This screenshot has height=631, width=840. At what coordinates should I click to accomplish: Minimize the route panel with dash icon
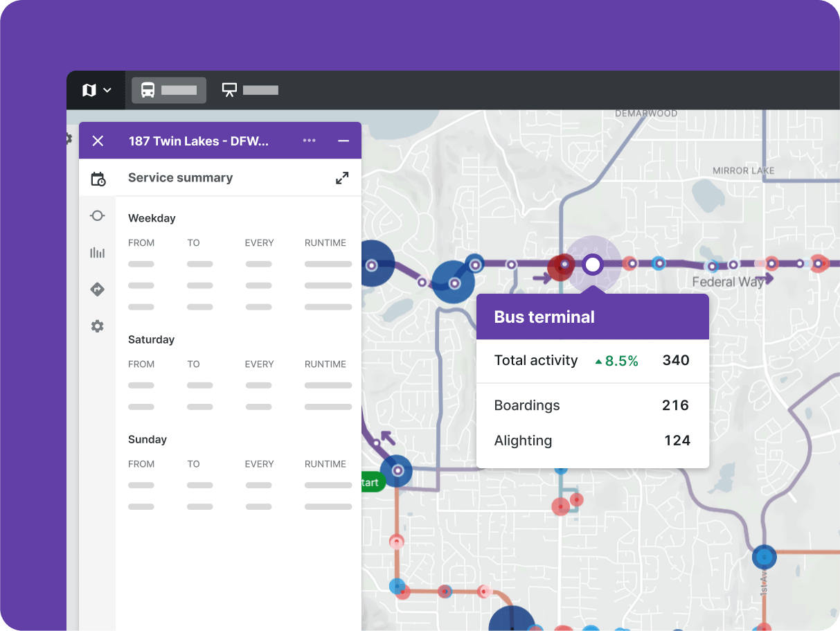[343, 141]
